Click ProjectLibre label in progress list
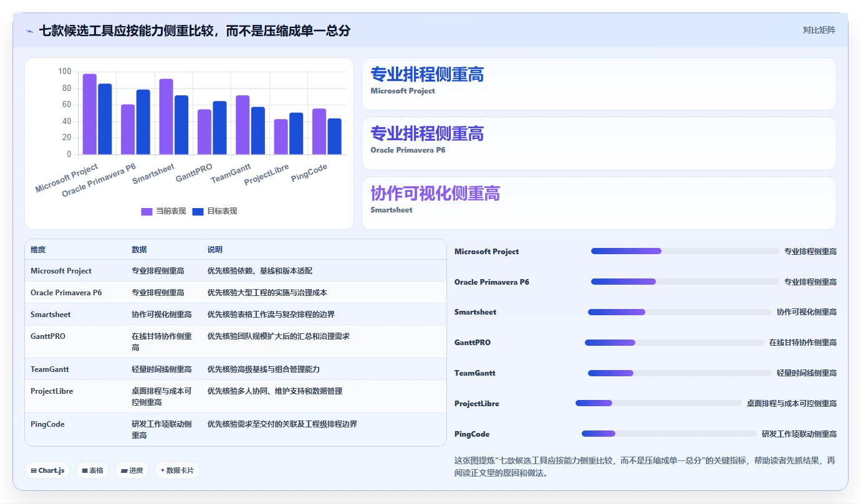The image size is (861, 504). (477, 404)
